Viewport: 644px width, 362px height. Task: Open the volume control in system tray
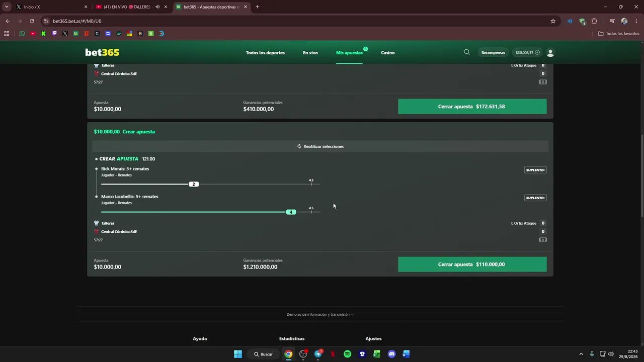pos(610,354)
